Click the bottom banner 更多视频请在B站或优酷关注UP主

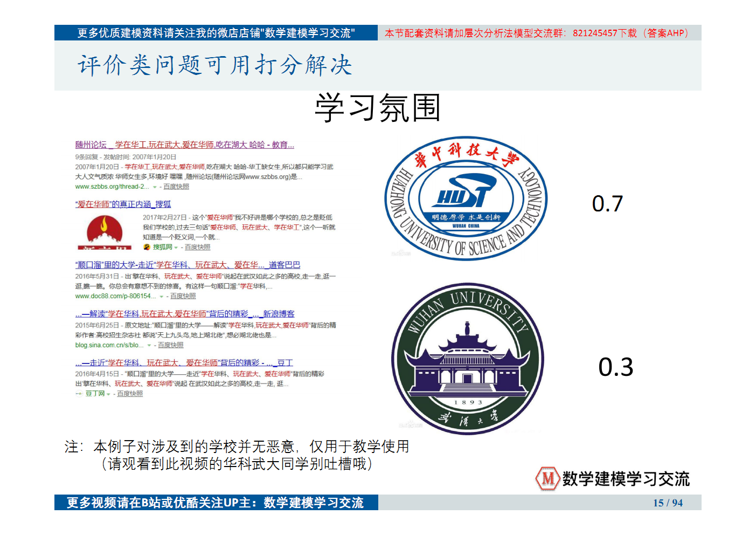coord(216,503)
